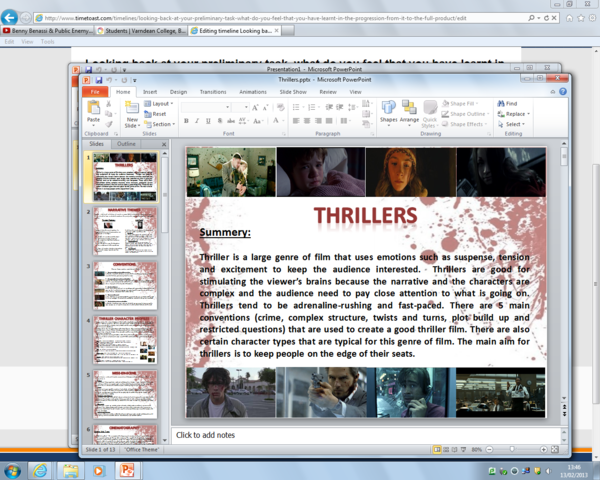The image size is (600, 480).
Task: Open PowerPoint Help question mark
Action: pyautogui.click(x=563, y=91)
